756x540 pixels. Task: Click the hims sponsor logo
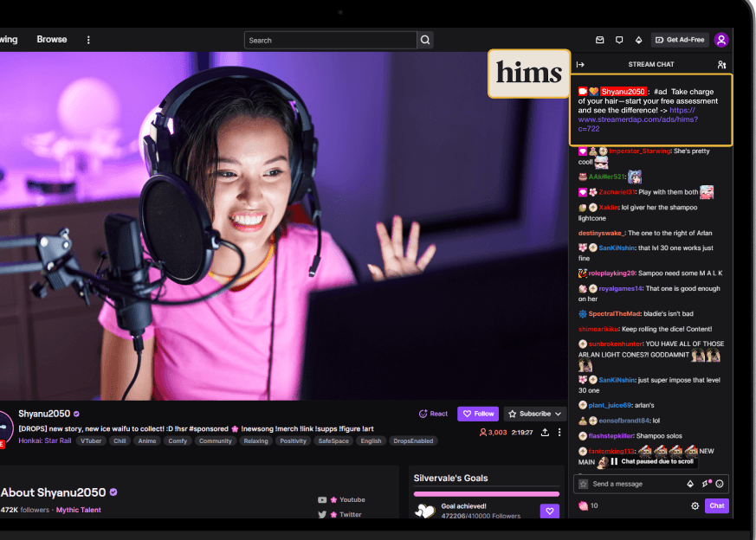[529, 74]
